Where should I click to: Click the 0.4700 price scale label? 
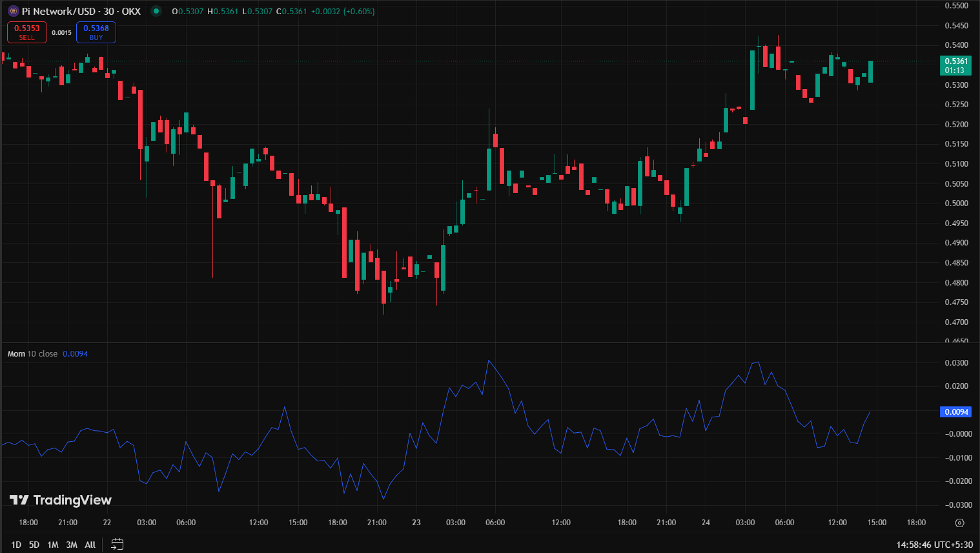pyautogui.click(x=956, y=322)
